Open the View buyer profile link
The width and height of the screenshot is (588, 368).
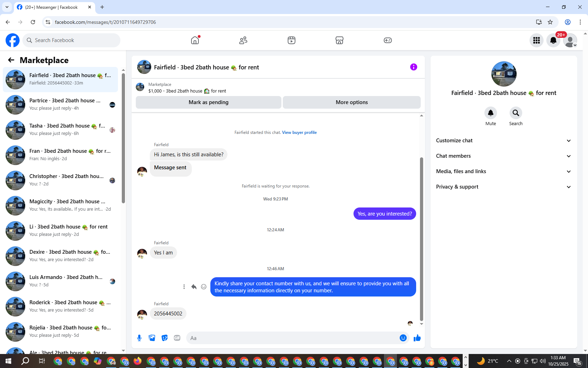299,132
